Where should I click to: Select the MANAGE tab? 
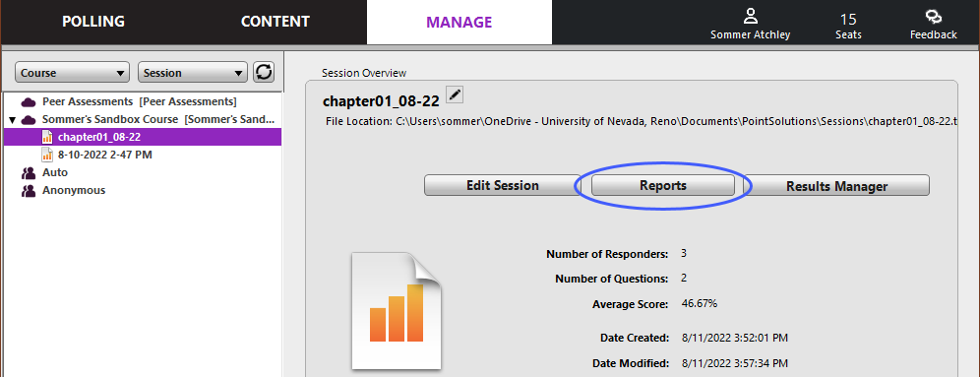coord(459,22)
